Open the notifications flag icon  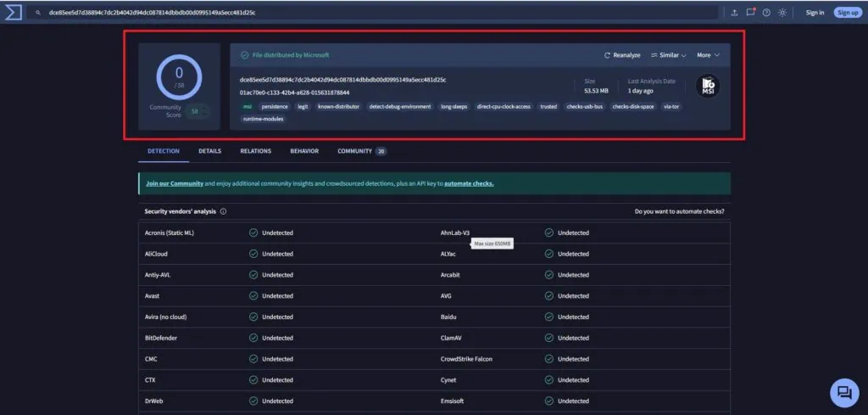click(750, 12)
